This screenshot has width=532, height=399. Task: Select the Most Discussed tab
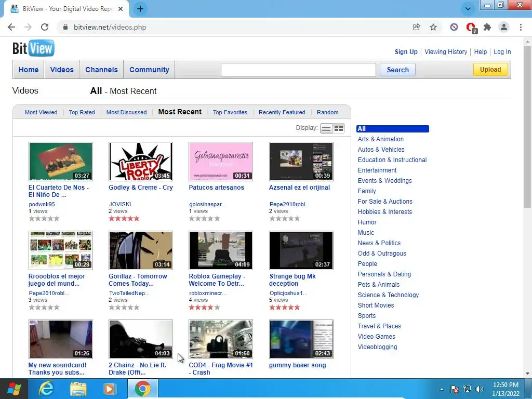click(127, 112)
